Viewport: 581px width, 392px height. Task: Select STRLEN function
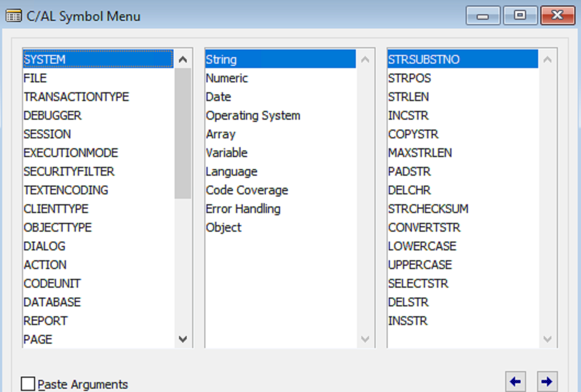click(x=463, y=97)
